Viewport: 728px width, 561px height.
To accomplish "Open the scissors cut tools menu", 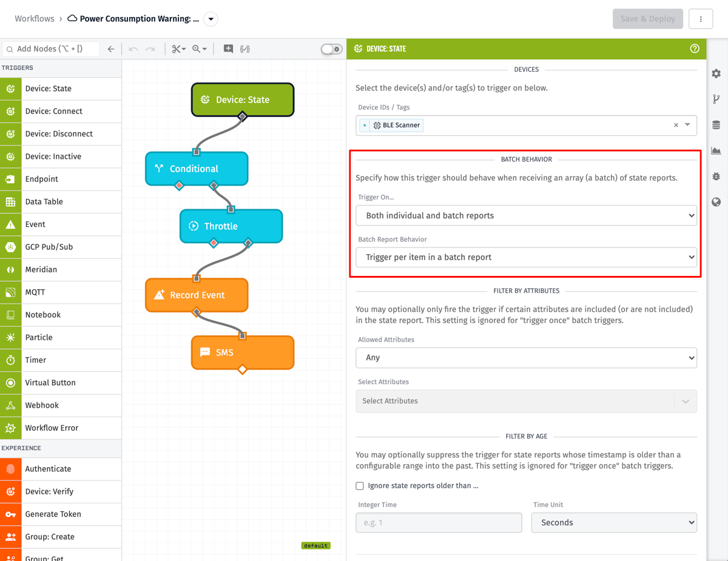I will coord(178,49).
